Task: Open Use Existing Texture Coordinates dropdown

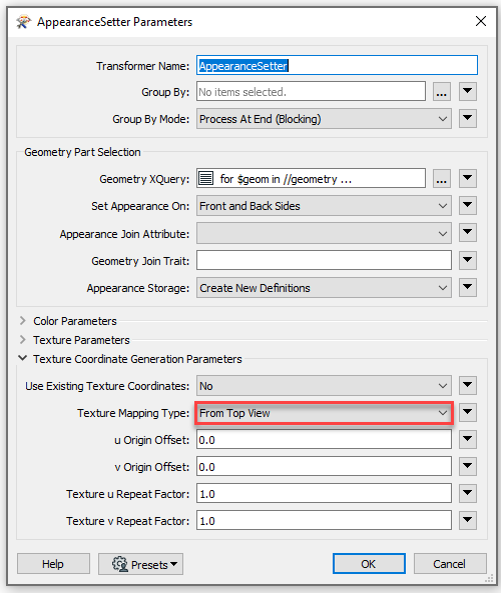Action: (324, 386)
